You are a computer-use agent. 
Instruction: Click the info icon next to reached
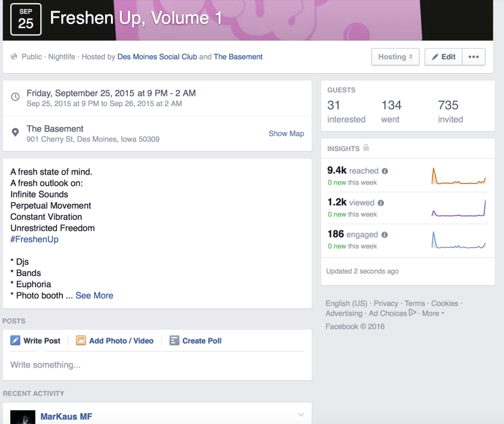385,171
